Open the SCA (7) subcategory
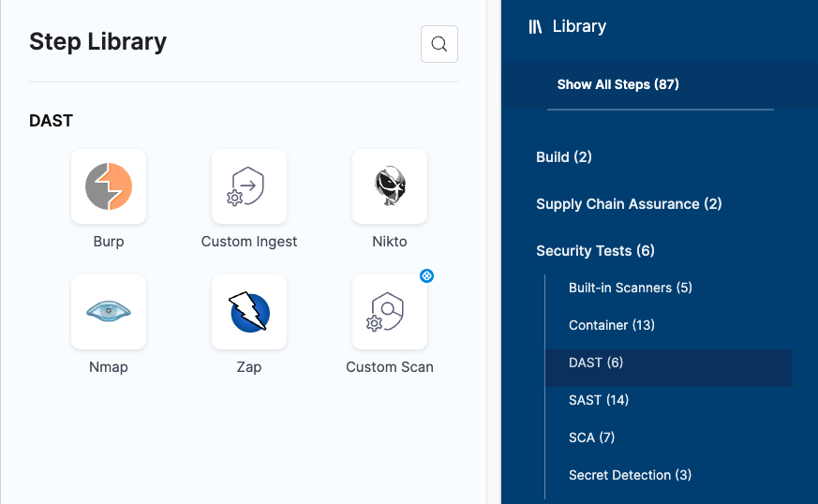This screenshot has width=818, height=504. [x=591, y=437]
